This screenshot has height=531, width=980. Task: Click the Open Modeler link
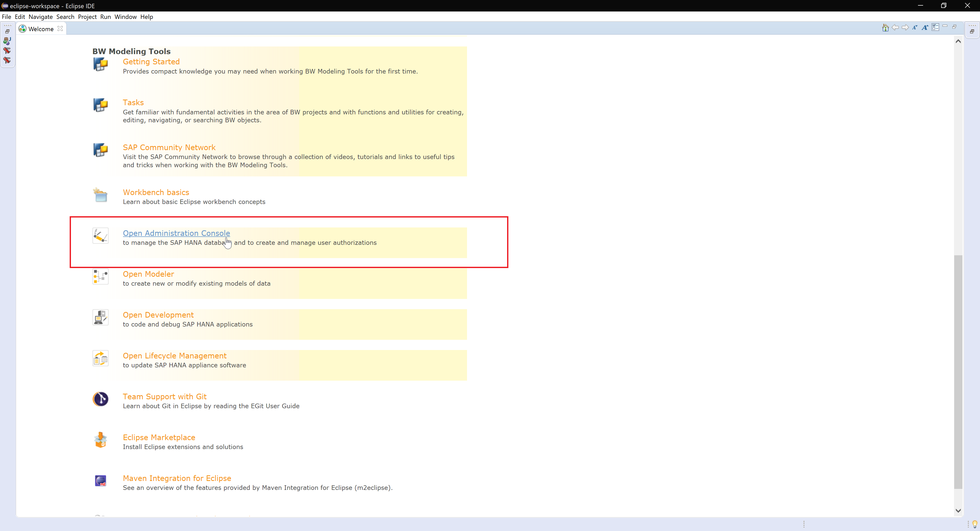[148, 274]
